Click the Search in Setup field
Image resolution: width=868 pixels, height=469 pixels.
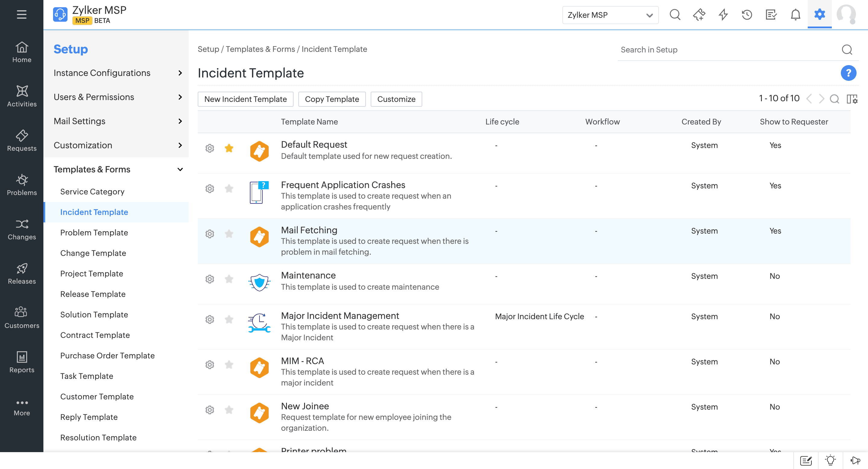tap(728, 50)
